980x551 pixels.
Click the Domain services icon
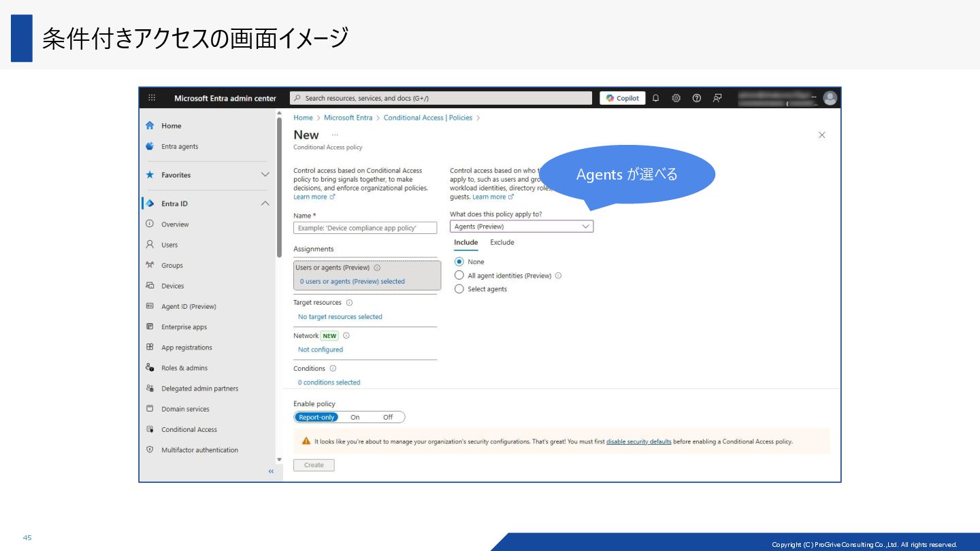(150, 409)
